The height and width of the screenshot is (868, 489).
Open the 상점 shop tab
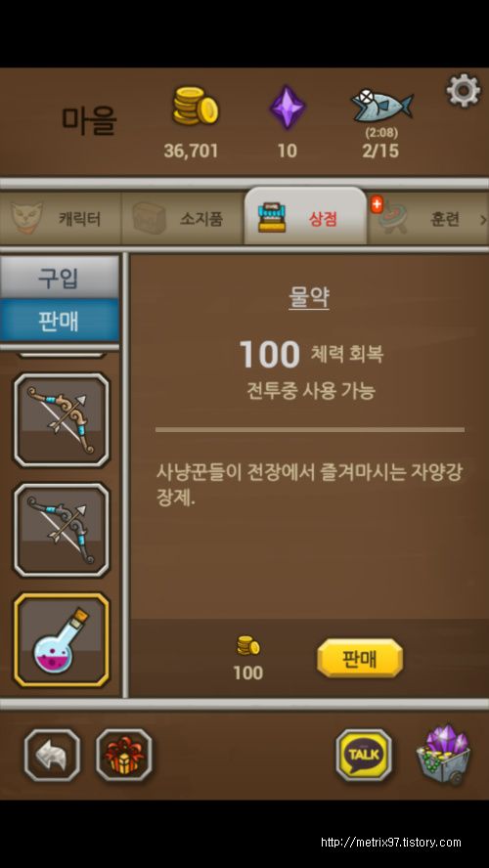click(x=305, y=218)
